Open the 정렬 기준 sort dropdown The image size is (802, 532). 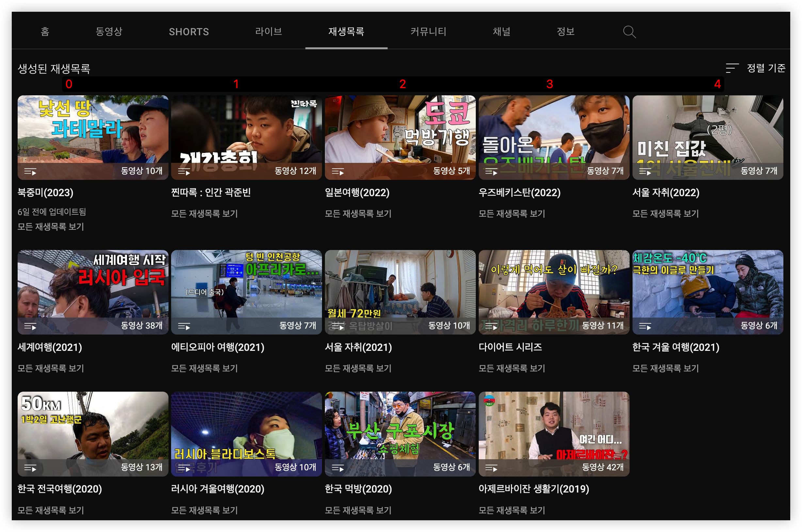coord(766,68)
